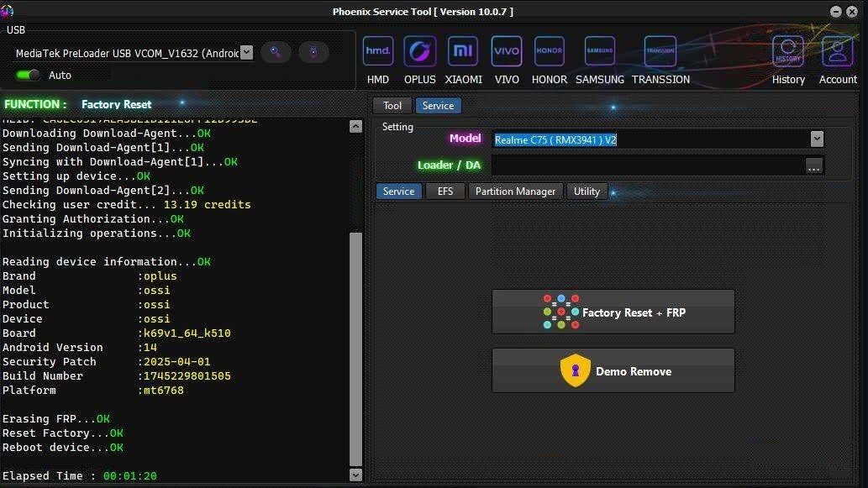Open the History icon

click(788, 51)
